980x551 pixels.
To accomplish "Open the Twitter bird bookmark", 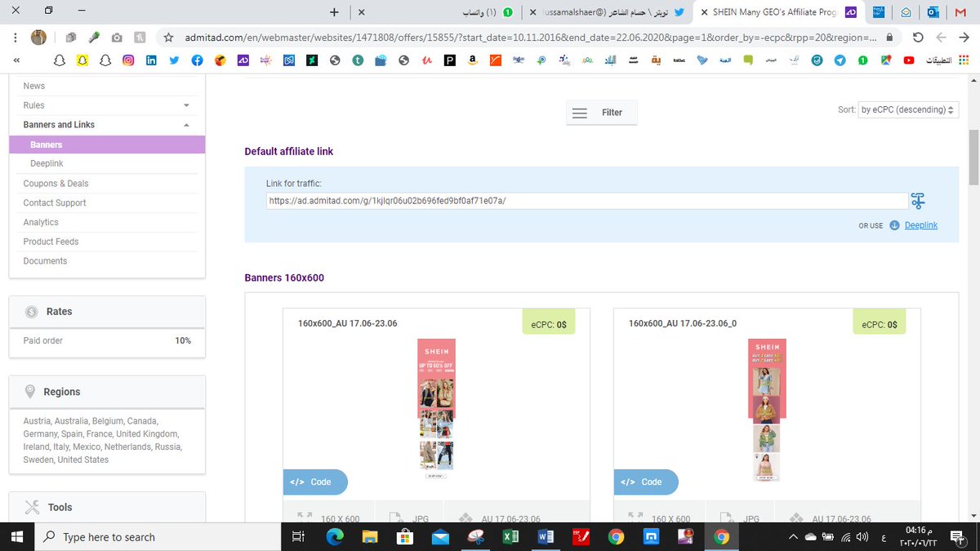I will click(174, 60).
